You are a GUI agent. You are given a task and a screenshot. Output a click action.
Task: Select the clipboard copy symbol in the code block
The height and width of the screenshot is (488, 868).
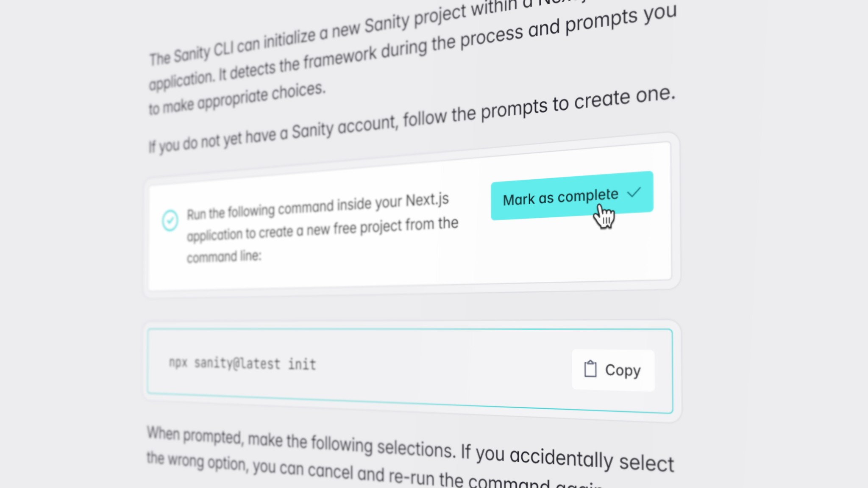590,368
